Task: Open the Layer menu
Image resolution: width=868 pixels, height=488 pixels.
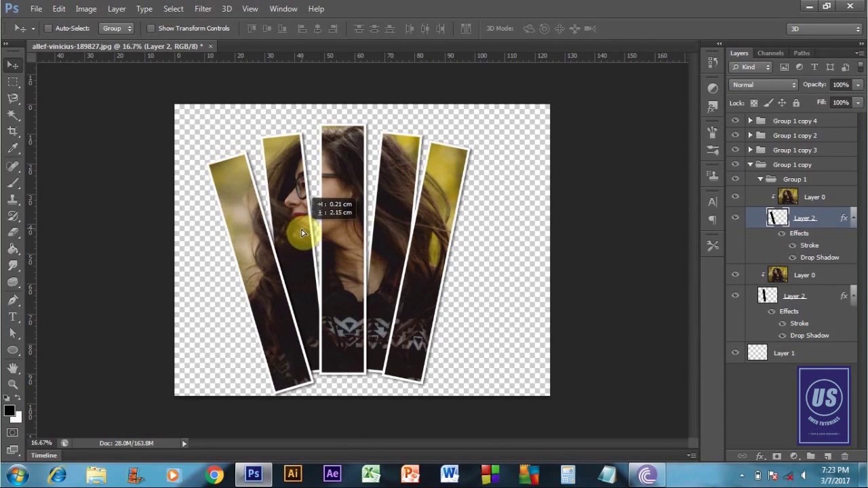Action: (x=117, y=9)
